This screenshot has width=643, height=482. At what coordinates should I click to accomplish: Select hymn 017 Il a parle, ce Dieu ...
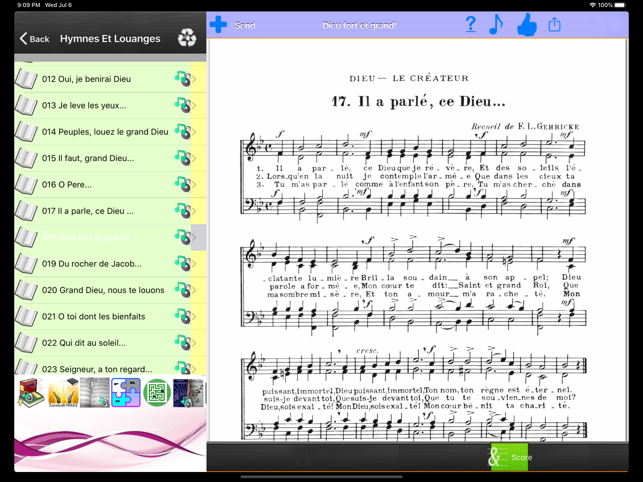point(110,211)
